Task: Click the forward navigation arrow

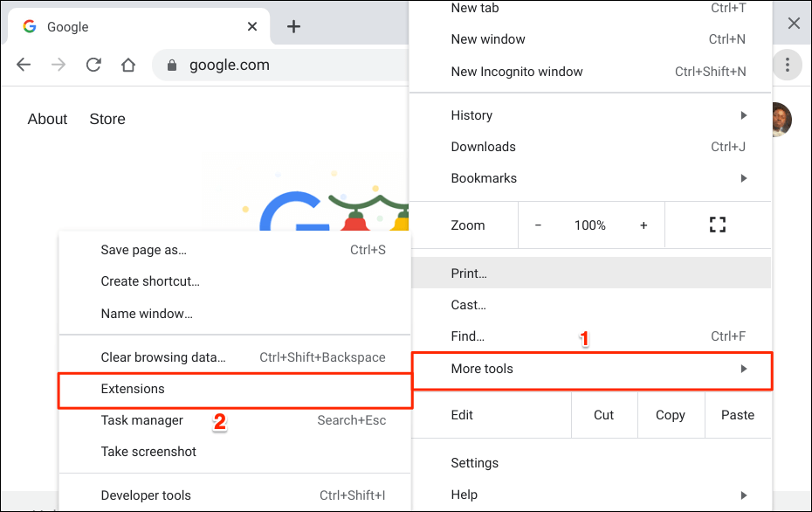Action: pos(58,65)
